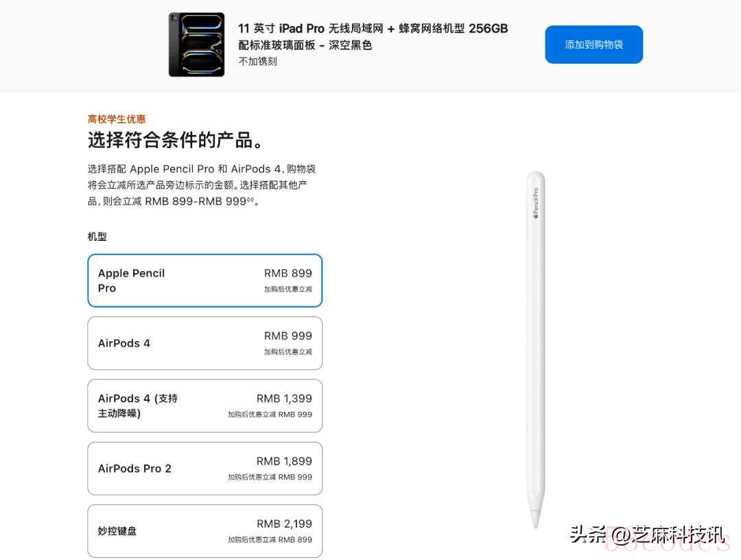Click the Apple Pencil Pro product image
This screenshot has height=560, width=741.
535,350
